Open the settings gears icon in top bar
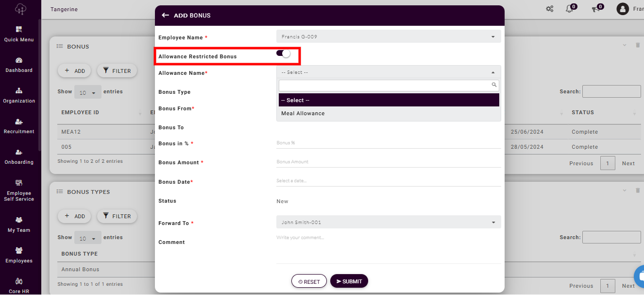The height and width of the screenshot is (295, 644). [x=550, y=9]
